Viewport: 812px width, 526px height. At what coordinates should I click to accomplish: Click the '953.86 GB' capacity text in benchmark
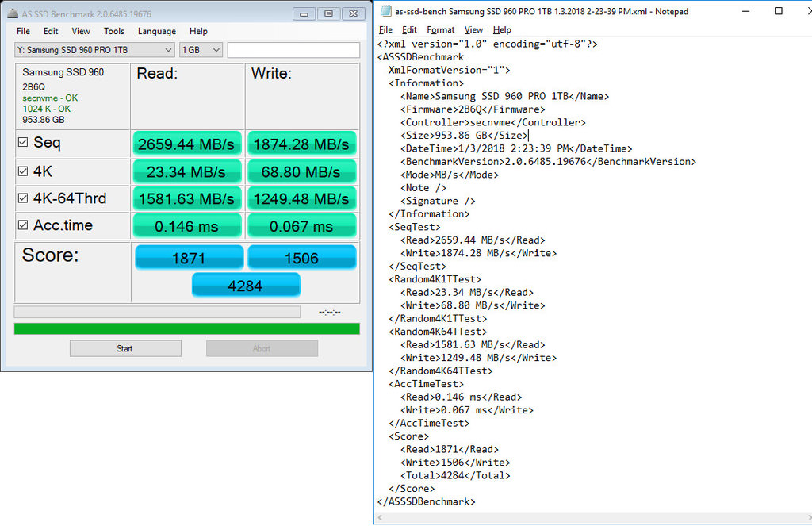click(43, 120)
